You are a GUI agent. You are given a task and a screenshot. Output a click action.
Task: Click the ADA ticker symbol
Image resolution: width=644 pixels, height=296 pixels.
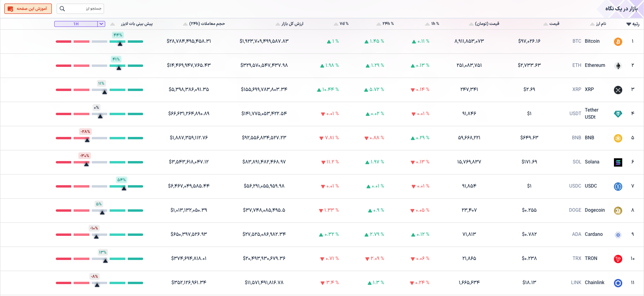point(577,234)
